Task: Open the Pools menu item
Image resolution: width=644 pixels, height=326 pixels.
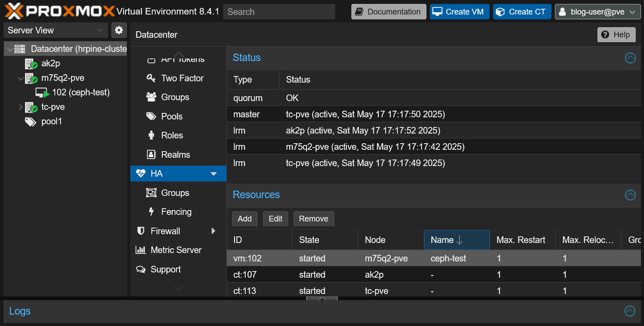Action: click(x=178, y=116)
